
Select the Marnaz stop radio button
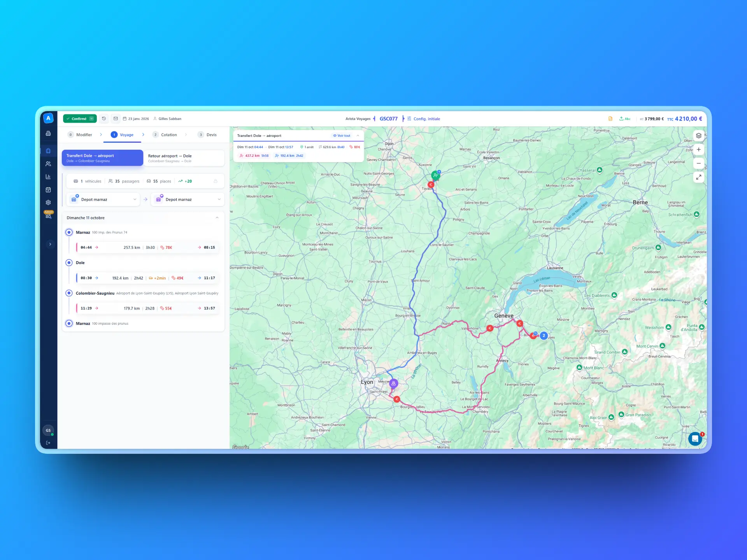69,232
